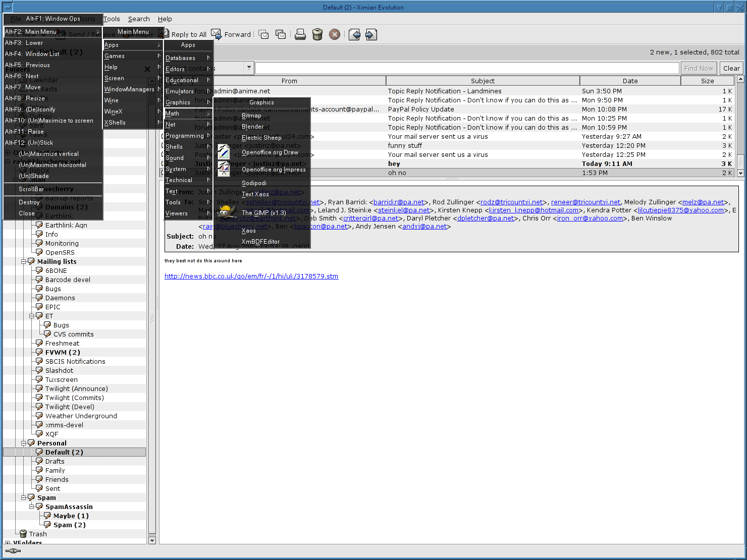Click the OpenOffice.org Impress icon in Graphics menu
Image resolution: width=747 pixels, height=560 pixels.
[x=224, y=169]
